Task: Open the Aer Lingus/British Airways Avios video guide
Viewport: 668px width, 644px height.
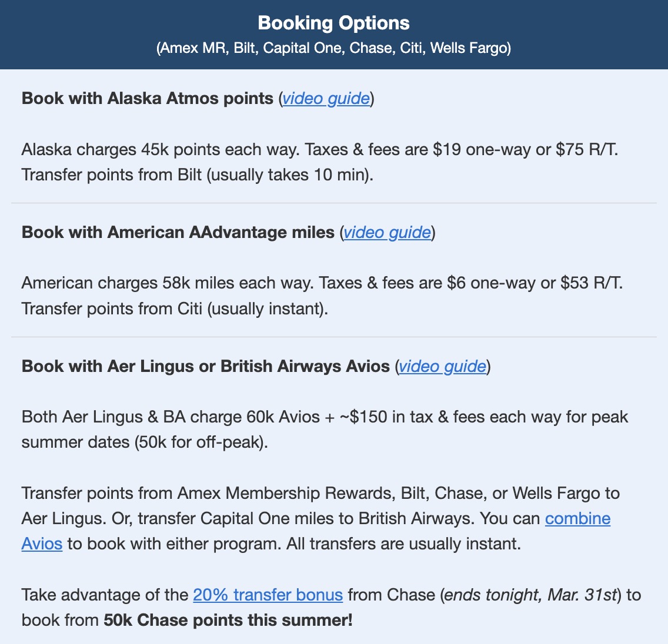Action: pos(442,366)
